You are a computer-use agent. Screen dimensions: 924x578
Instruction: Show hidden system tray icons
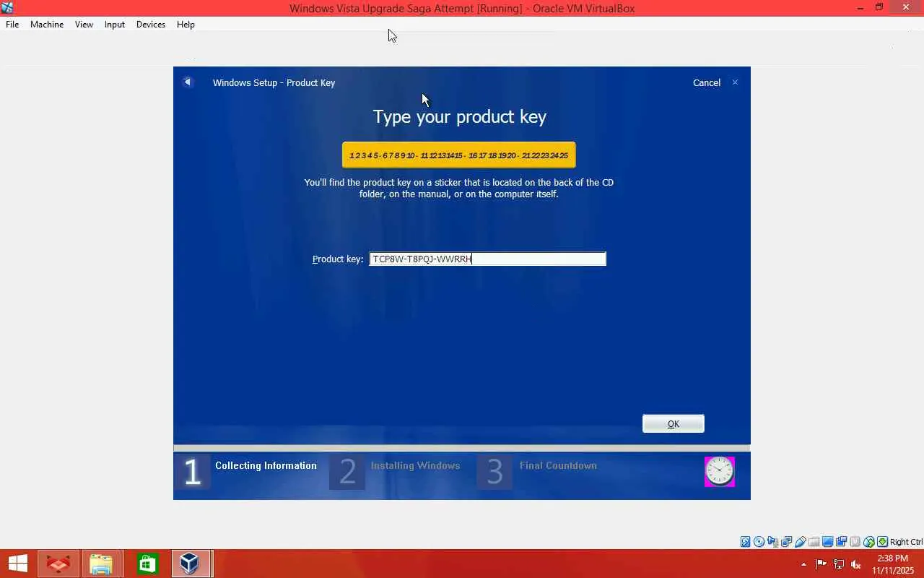click(803, 564)
